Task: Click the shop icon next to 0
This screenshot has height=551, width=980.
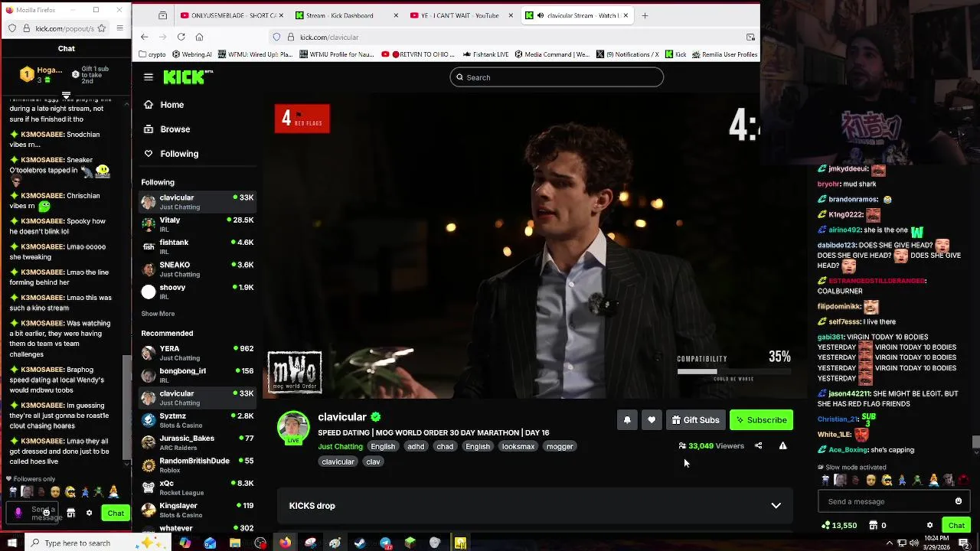Action: tap(874, 526)
